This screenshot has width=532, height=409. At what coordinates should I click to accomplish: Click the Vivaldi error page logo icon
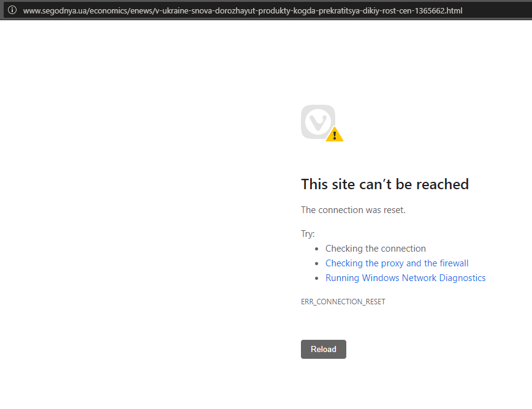[322, 122]
